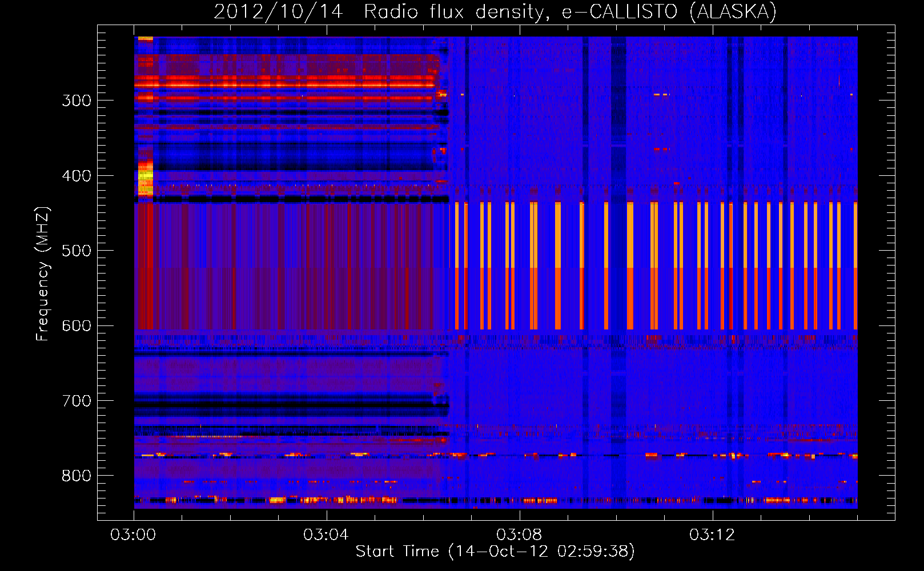Click the 800 frequency tick label
Screen dimensions: 924x571
[77, 476]
